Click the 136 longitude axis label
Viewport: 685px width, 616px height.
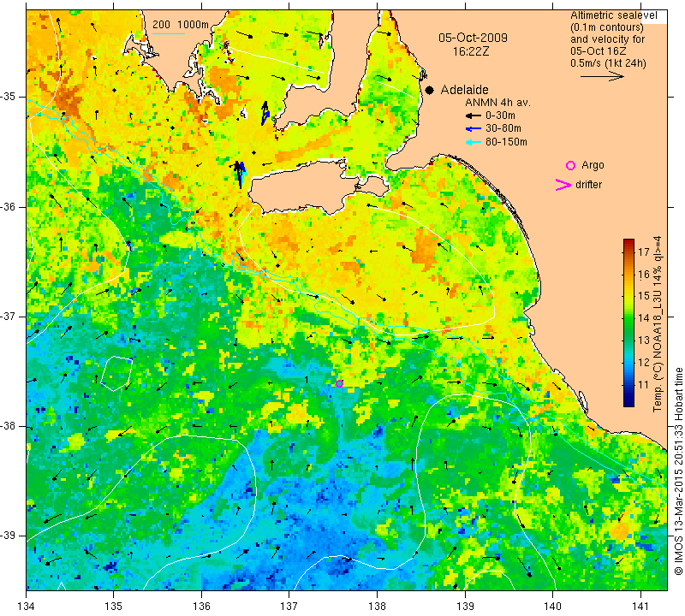point(201,607)
